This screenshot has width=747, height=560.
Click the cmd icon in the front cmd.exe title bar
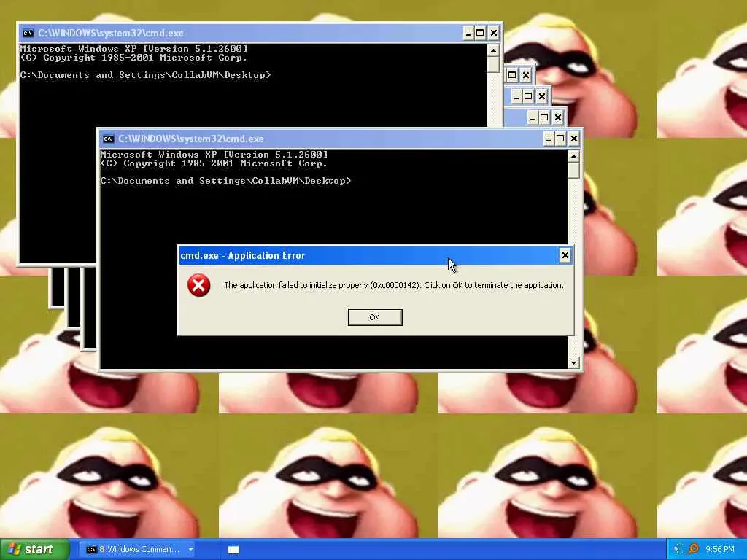tap(108, 139)
